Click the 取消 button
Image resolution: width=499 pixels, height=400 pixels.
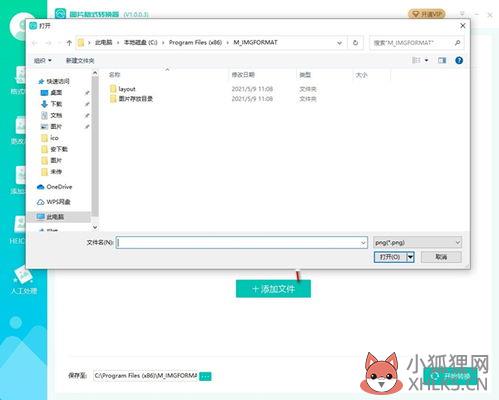(441, 257)
